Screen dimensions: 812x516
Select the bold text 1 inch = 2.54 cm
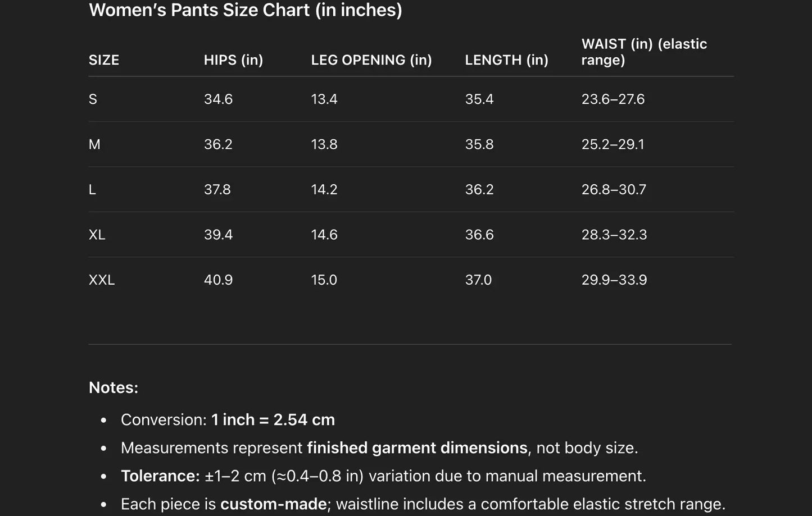click(x=273, y=420)
